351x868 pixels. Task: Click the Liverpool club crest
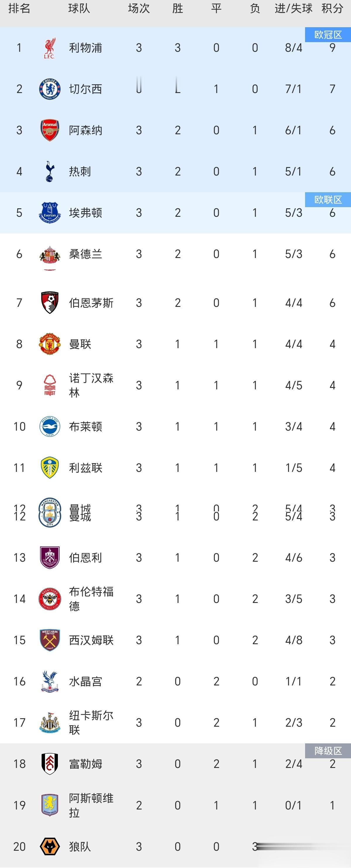tap(49, 48)
